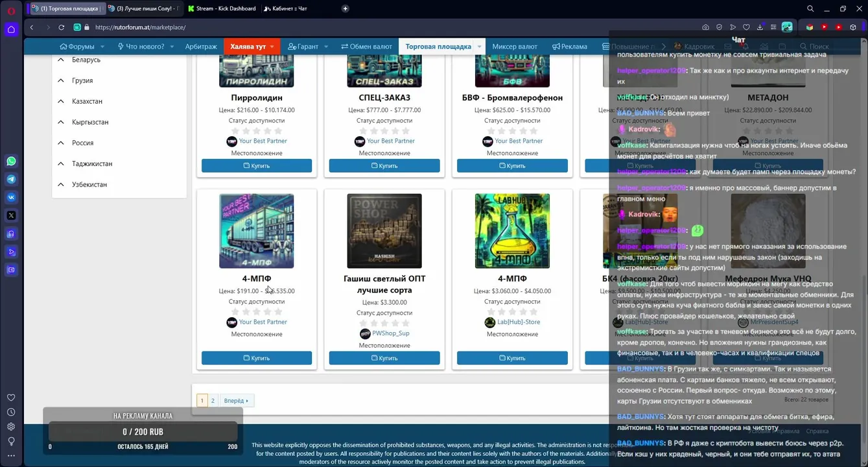Toggle the Кыргызстан region chevron
868x467 pixels.
pyautogui.click(x=61, y=122)
